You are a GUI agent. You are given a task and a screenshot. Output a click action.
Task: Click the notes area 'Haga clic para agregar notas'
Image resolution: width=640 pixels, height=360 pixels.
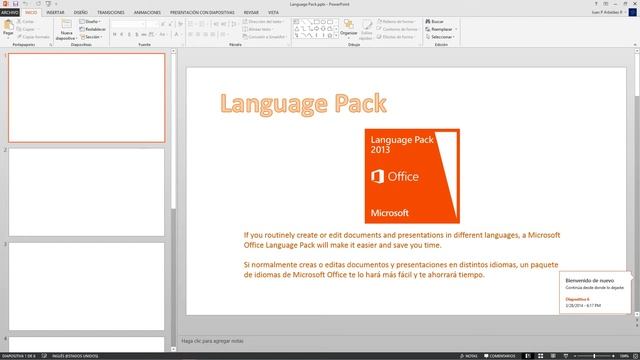(213, 341)
